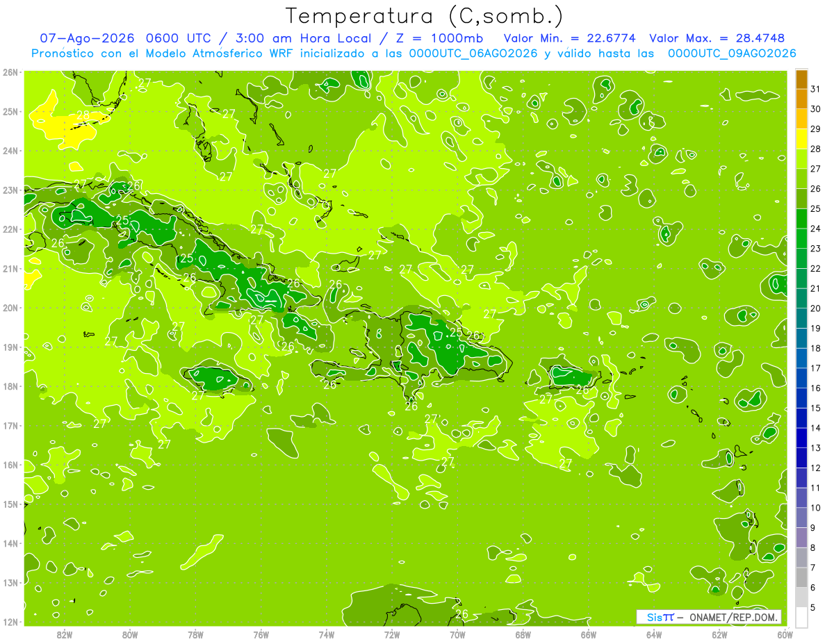Click the brown 31+ color bar segment at top
The height and width of the screenshot is (644, 834).
(801, 79)
